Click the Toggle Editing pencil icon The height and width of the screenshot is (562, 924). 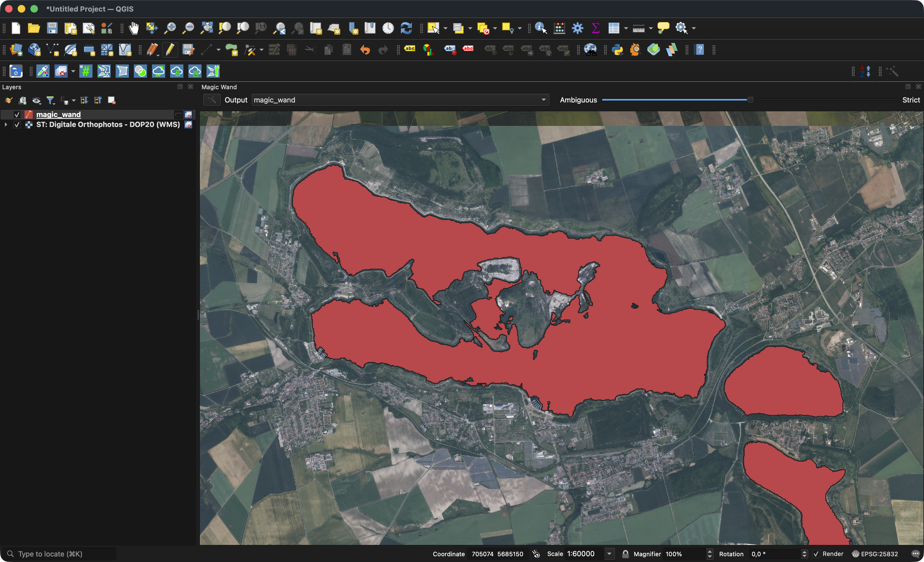click(170, 49)
